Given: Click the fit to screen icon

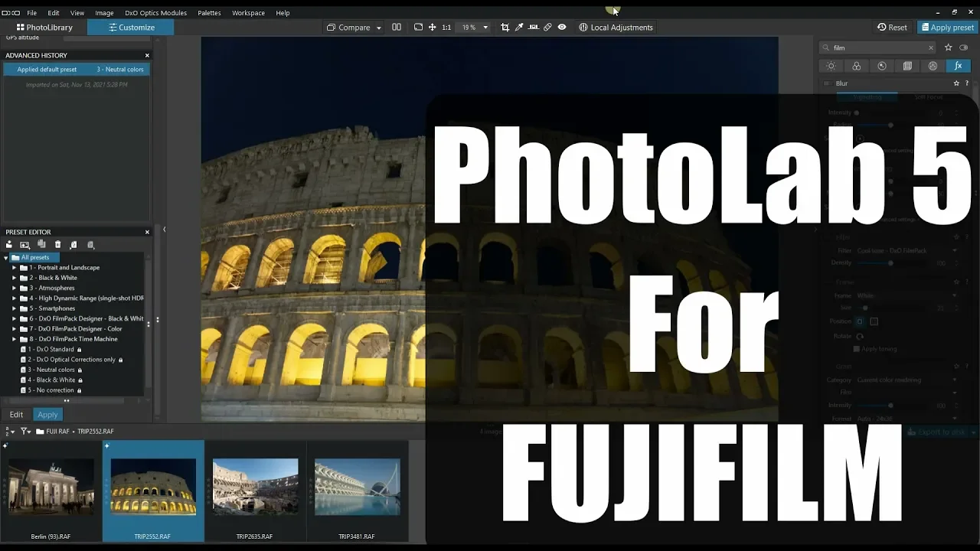Looking at the screenshot, I should click(418, 27).
